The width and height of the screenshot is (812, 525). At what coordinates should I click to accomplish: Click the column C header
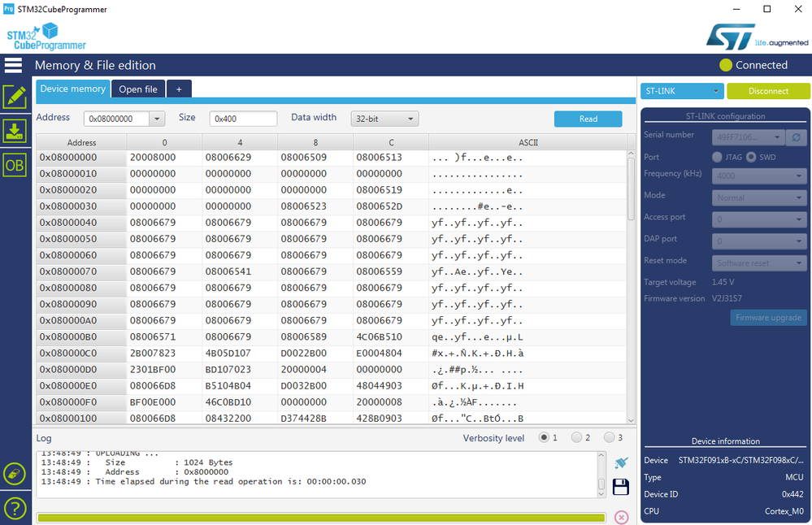pos(391,142)
